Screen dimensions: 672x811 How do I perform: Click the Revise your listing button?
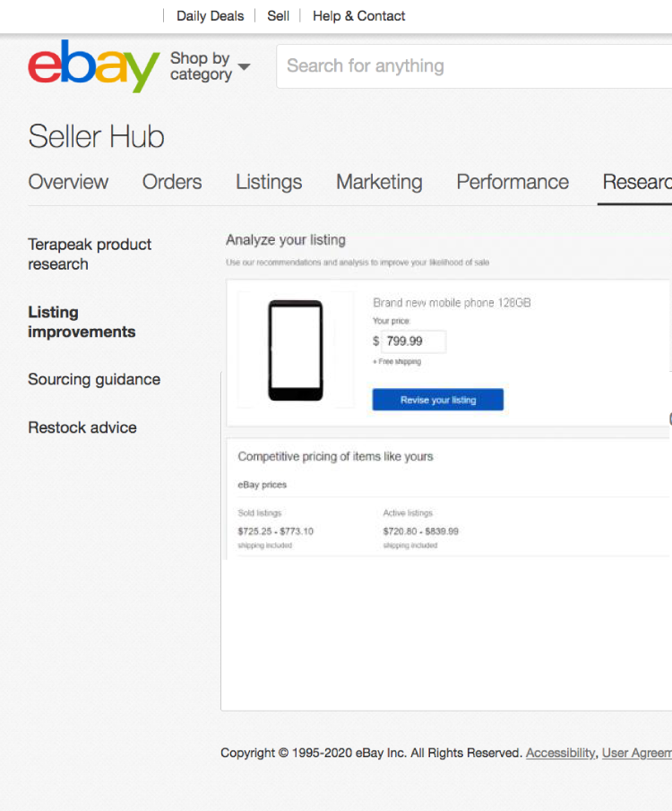point(437,400)
